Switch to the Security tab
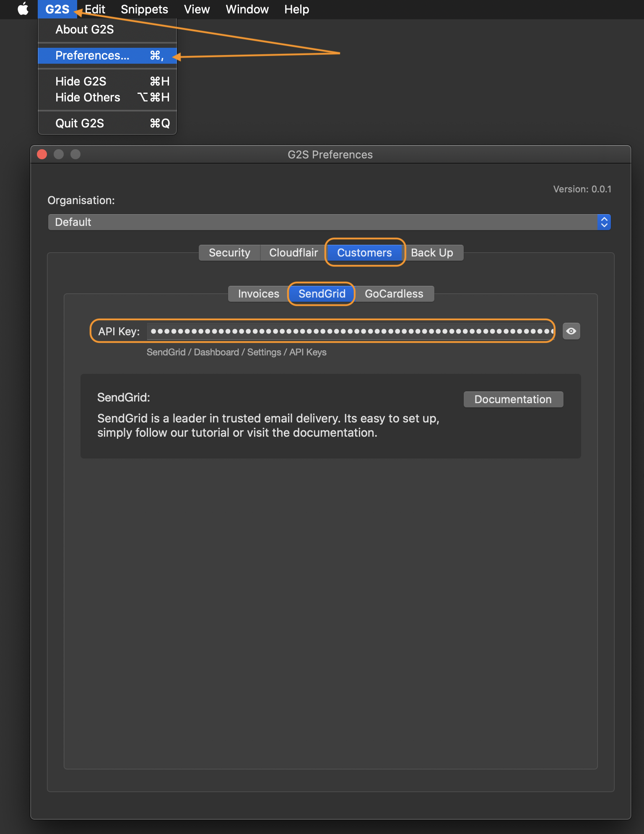Screen dimensions: 644x834 [x=229, y=253]
